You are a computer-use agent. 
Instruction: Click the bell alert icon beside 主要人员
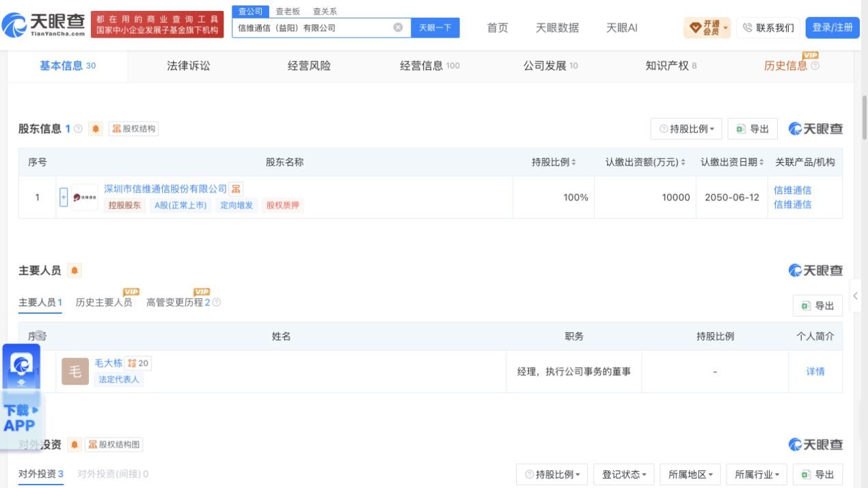point(74,271)
